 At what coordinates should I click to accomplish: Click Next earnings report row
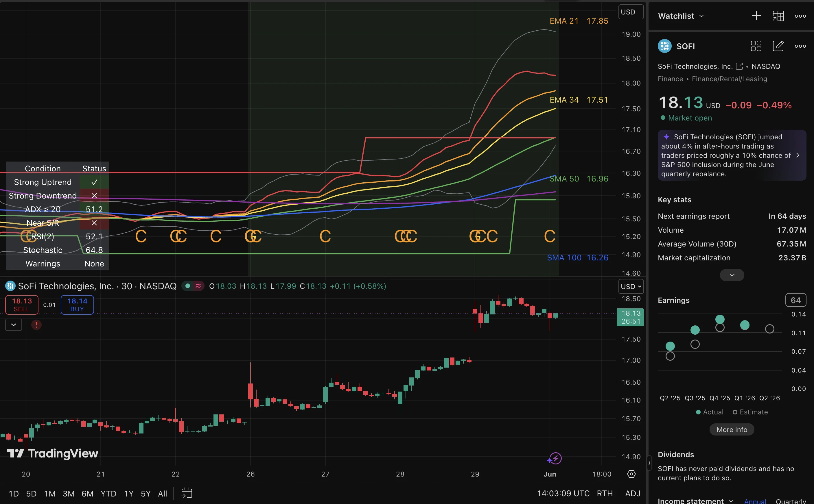pos(732,216)
